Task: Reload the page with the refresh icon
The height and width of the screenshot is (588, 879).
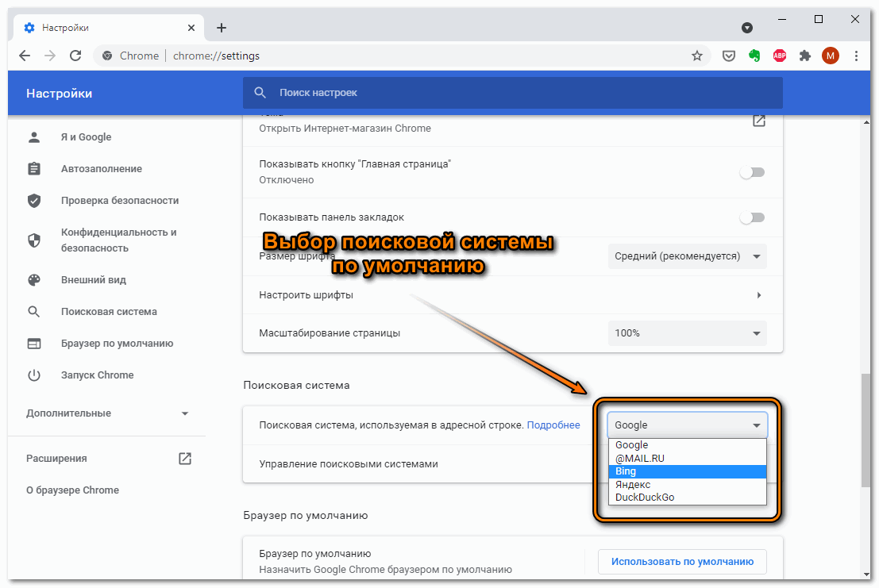Action: coord(75,56)
